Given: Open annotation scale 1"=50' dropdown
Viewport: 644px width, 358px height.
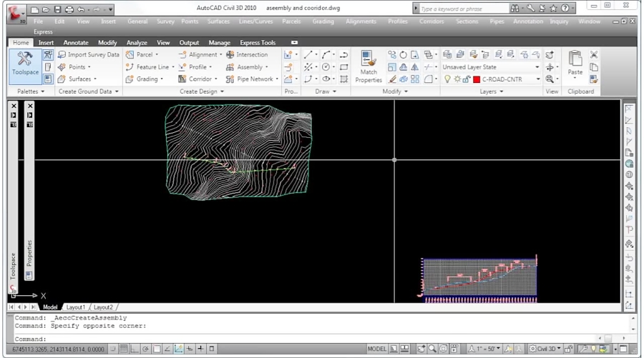Looking at the screenshot, I should [484, 349].
